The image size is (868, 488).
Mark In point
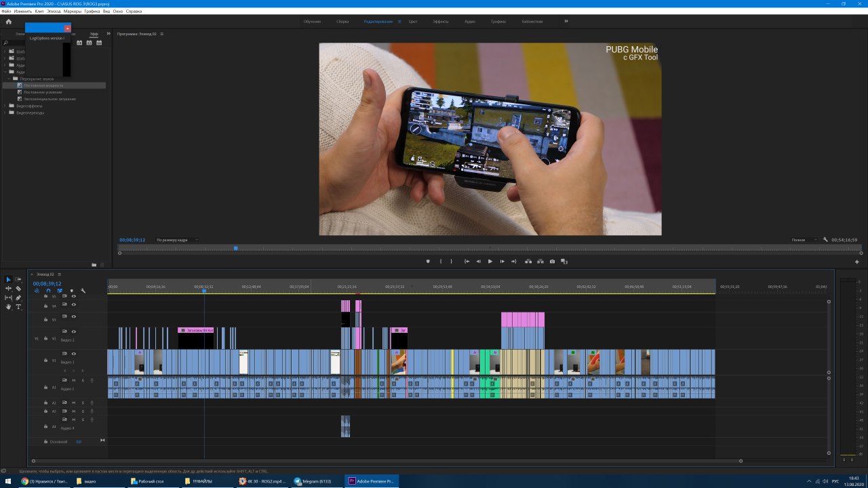(441, 262)
